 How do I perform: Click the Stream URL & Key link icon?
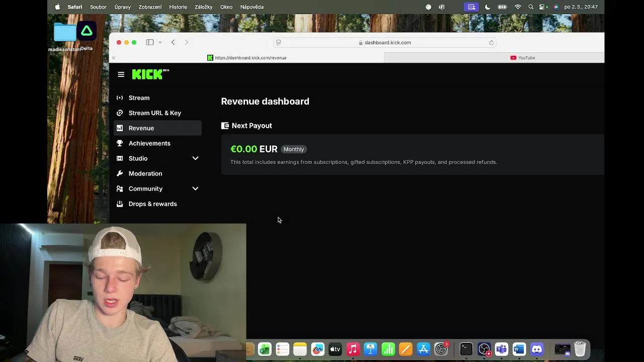pos(120,113)
